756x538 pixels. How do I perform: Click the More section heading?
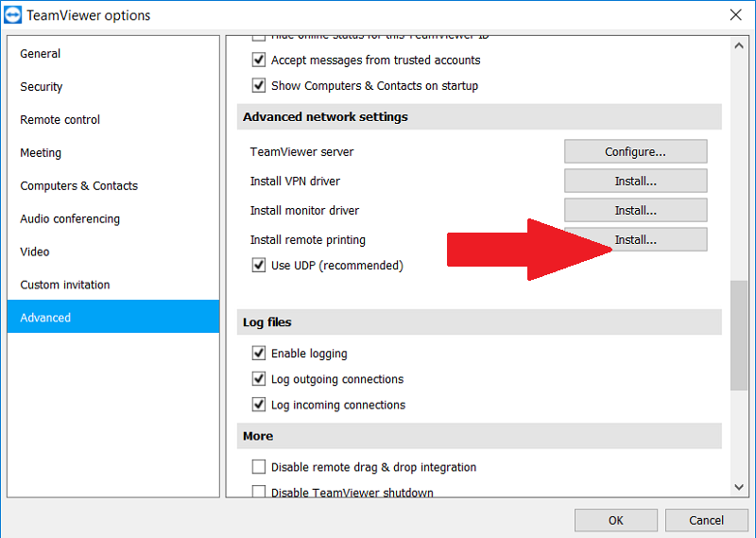[x=258, y=436]
